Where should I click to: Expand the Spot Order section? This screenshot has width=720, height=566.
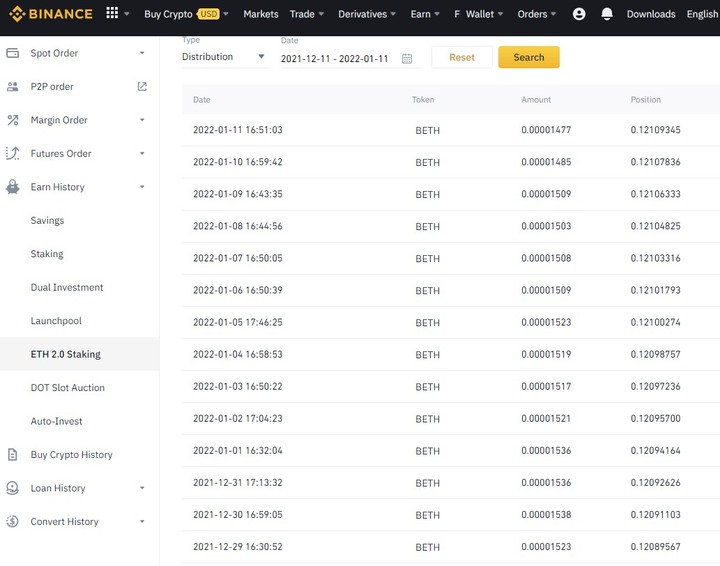[x=142, y=53]
